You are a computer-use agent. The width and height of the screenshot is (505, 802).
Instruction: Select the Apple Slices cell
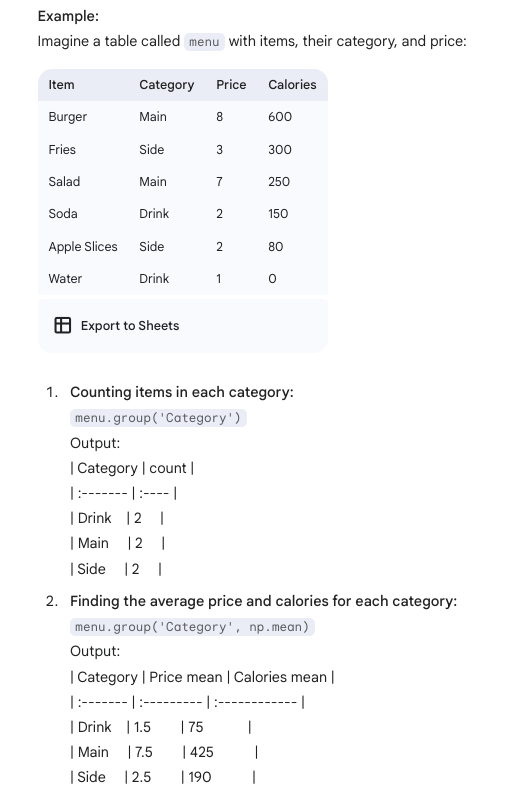click(83, 247)
